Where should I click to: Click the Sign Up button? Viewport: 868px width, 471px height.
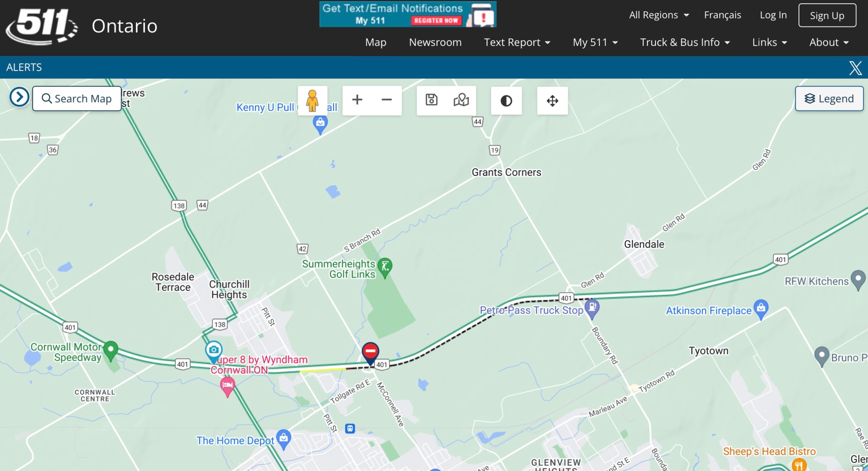[x=827, y=15]
